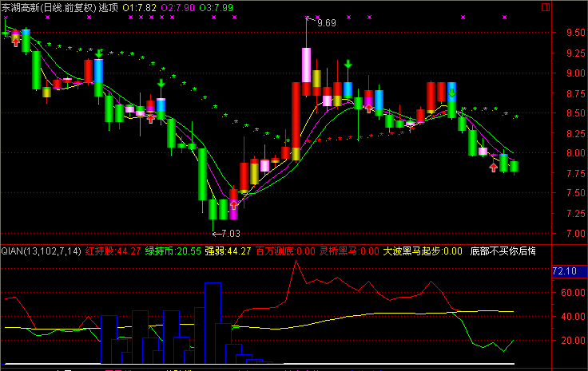Click the 逃顶 indicator name label

click(x=108, y=7)
